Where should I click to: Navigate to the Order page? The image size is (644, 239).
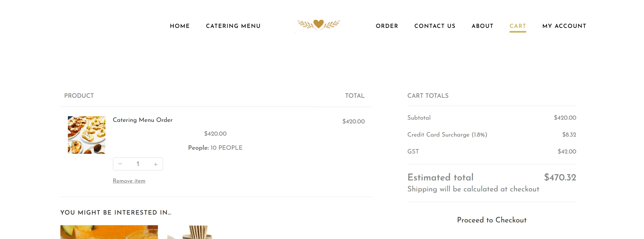[387, 26]
